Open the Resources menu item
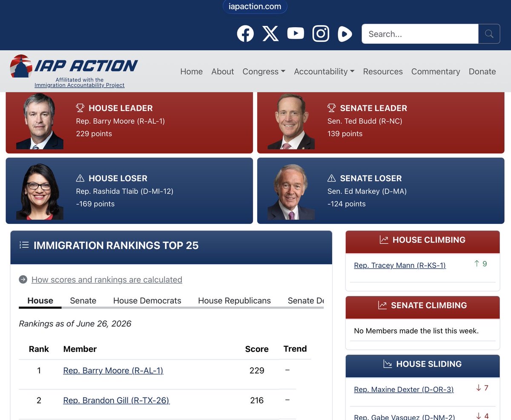 click(x=383, y=71)
